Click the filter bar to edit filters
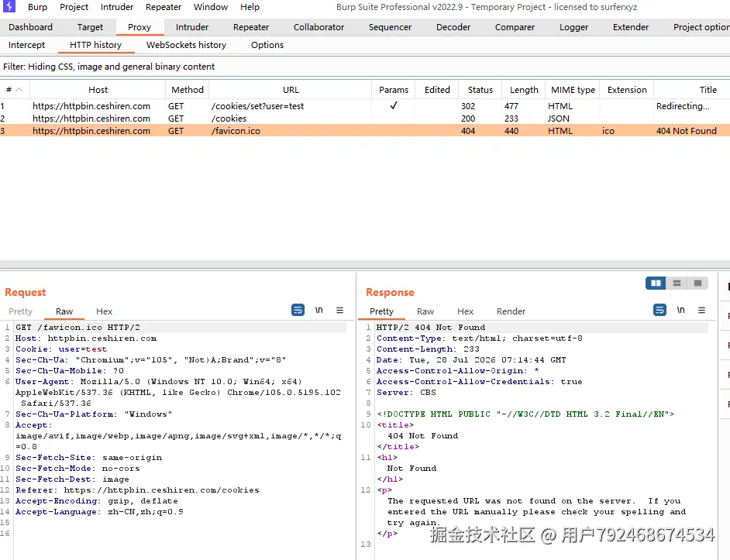 (365, 67)
